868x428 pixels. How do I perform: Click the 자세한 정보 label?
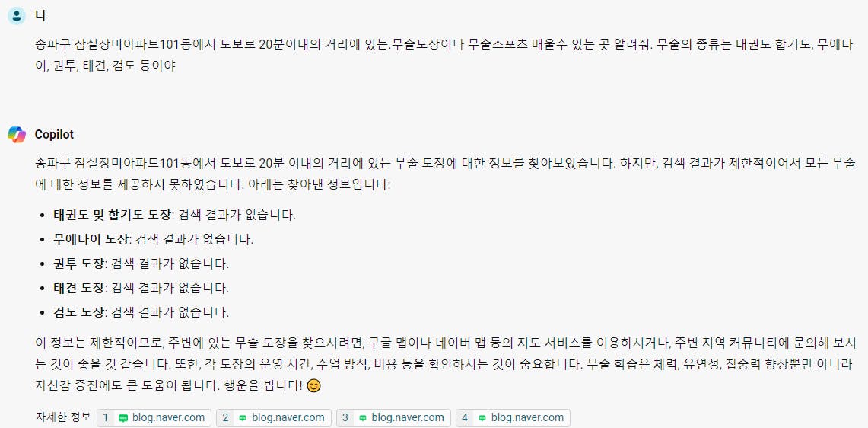tap(63, 418)
